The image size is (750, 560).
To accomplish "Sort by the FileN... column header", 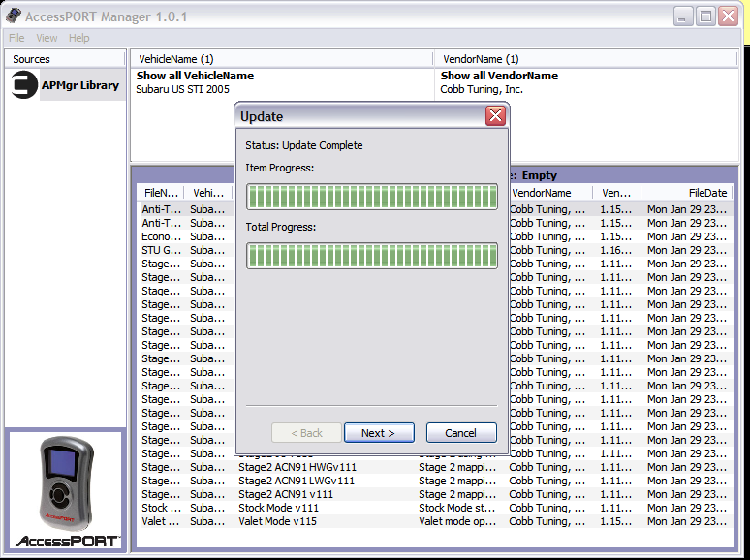I will click(161, 193).
